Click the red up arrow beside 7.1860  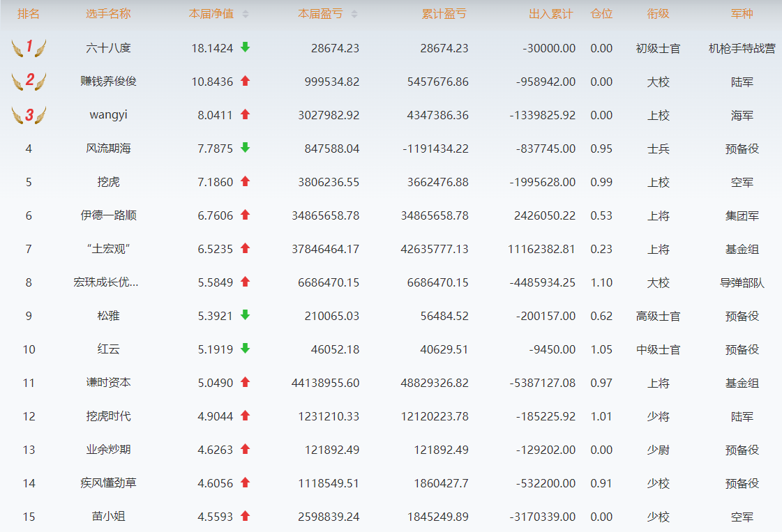(x=245, y=181)
